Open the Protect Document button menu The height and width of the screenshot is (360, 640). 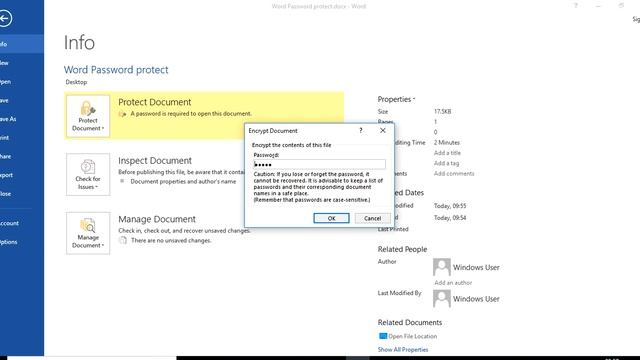click(88, 116)
